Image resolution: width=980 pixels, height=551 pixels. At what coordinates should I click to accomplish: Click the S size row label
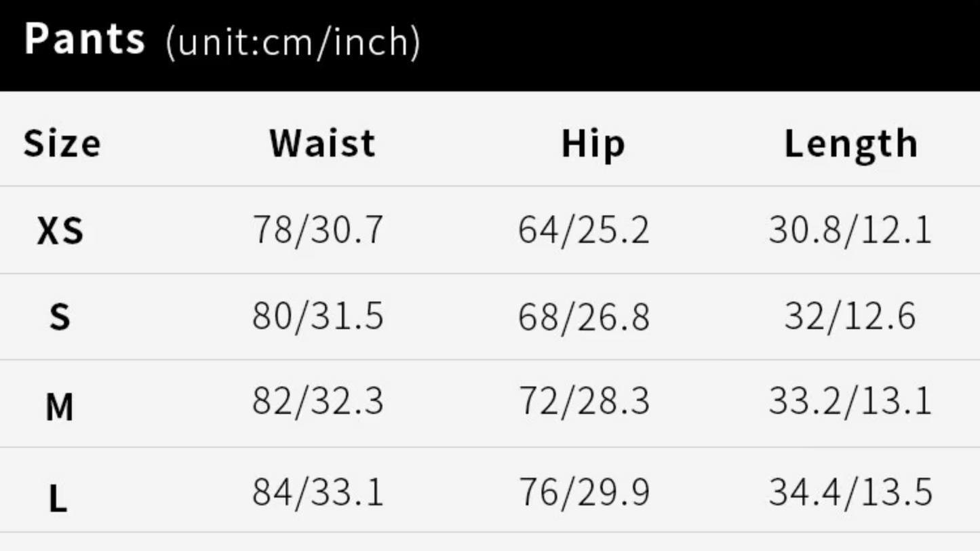(60, 317)
